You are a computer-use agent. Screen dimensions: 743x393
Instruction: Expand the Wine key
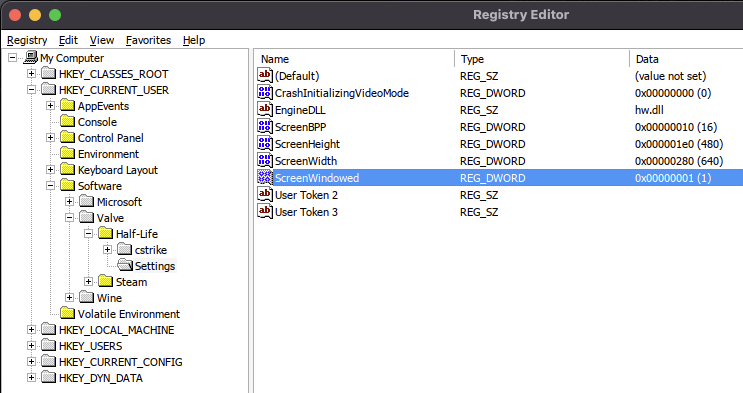click(x=69, y=297)
